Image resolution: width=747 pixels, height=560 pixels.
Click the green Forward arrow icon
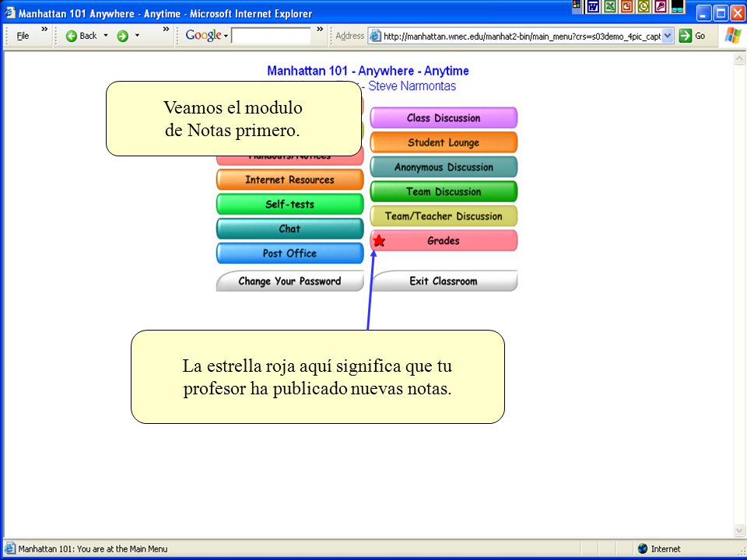coord(122,37)
